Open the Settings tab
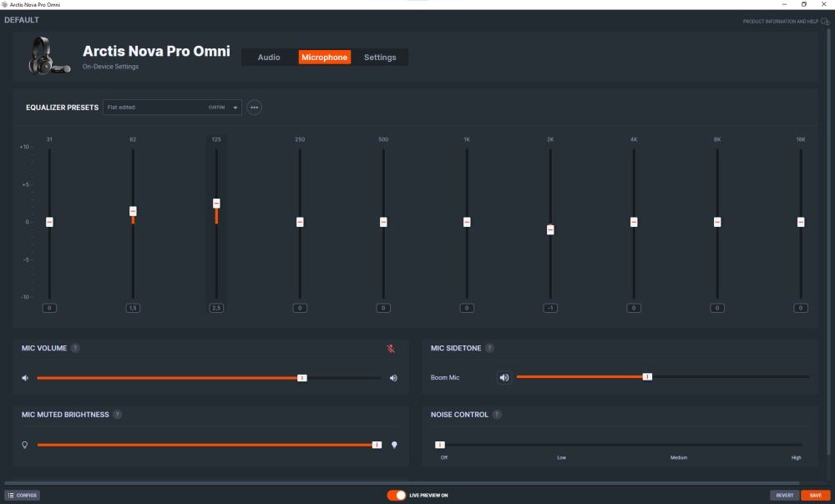 pyautogui.click(x=380, y=57)
